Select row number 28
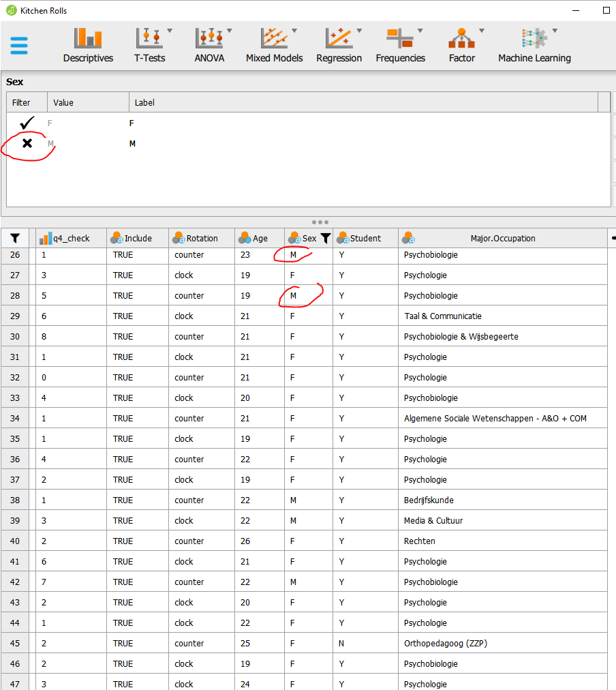The height and width of the screenshot is (690, 616). coord(15,296)
